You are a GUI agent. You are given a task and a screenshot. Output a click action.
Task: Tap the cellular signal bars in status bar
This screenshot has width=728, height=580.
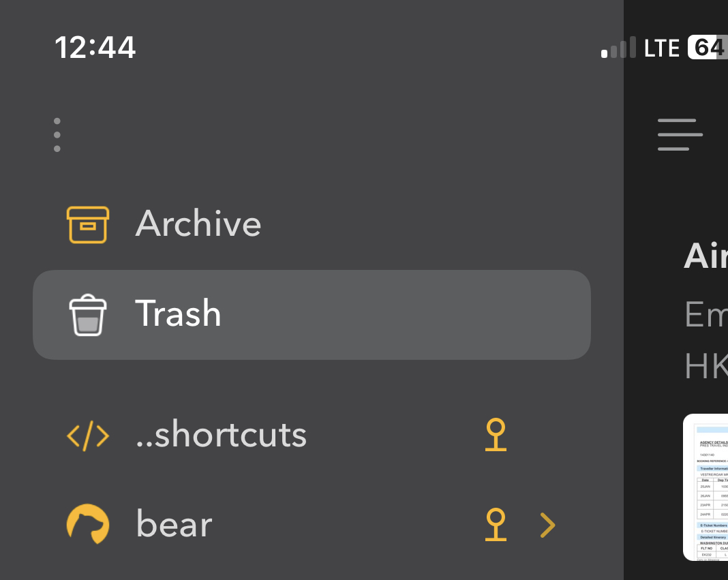coord(618,48)
